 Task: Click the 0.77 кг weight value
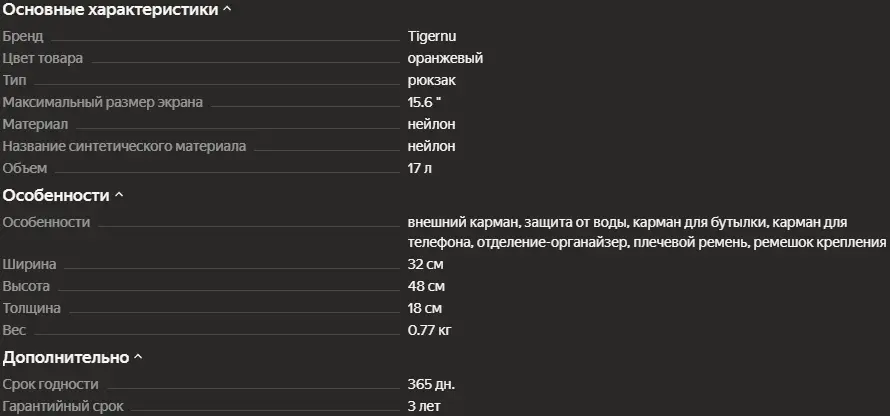430,331
